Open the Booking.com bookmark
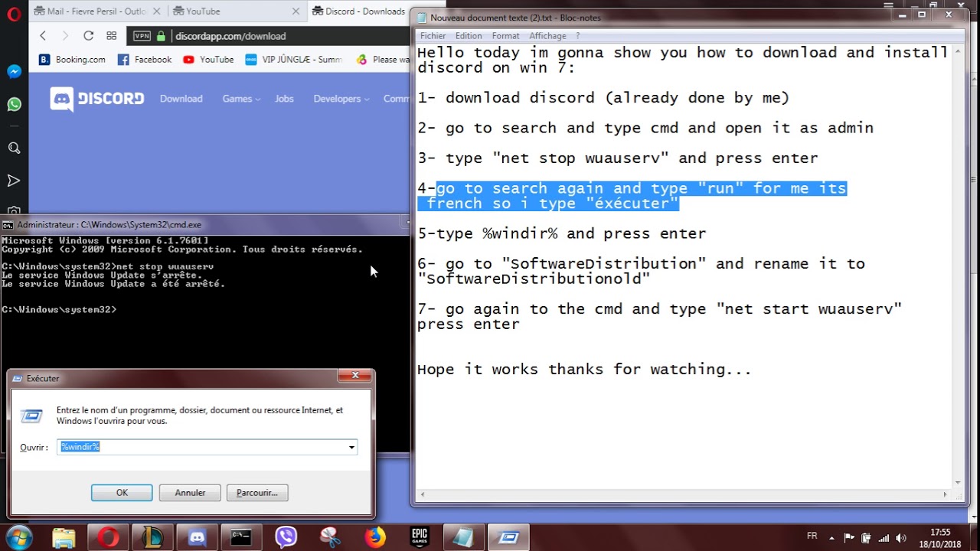 coord(72,60)
